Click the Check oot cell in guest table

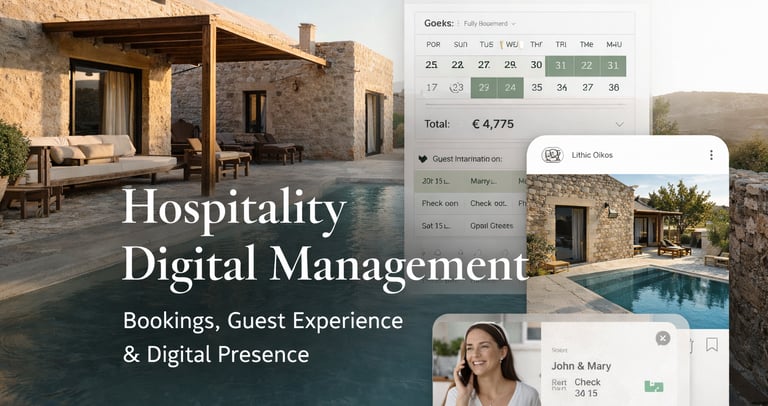coord(488,203)
